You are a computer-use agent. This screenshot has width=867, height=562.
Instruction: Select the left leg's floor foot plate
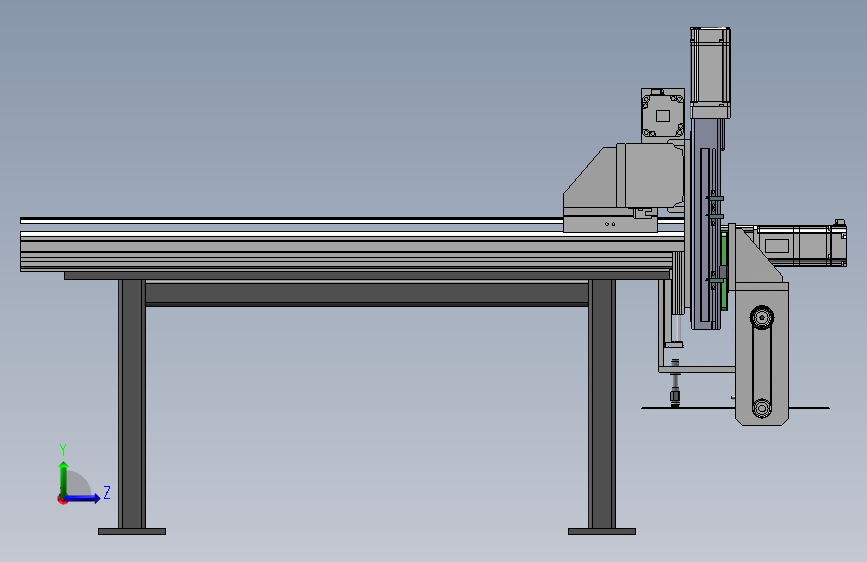132,532
